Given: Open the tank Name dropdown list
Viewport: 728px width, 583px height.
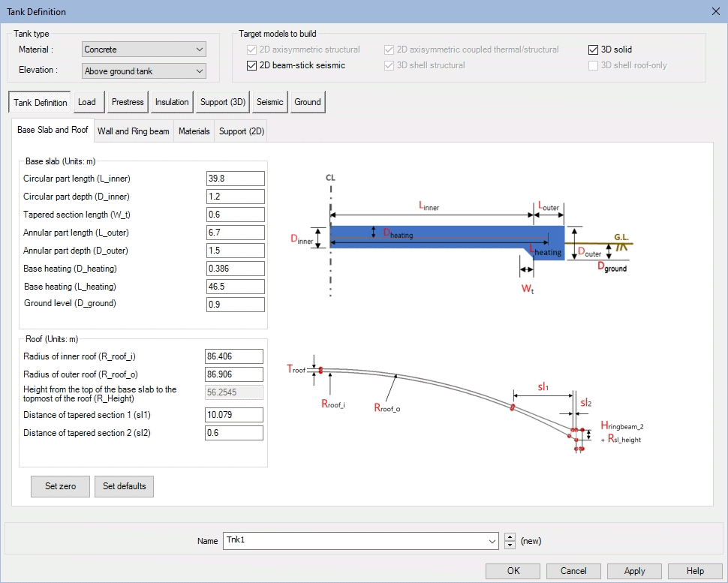Looking at the screenshot, I should click(x=492, y=541).
